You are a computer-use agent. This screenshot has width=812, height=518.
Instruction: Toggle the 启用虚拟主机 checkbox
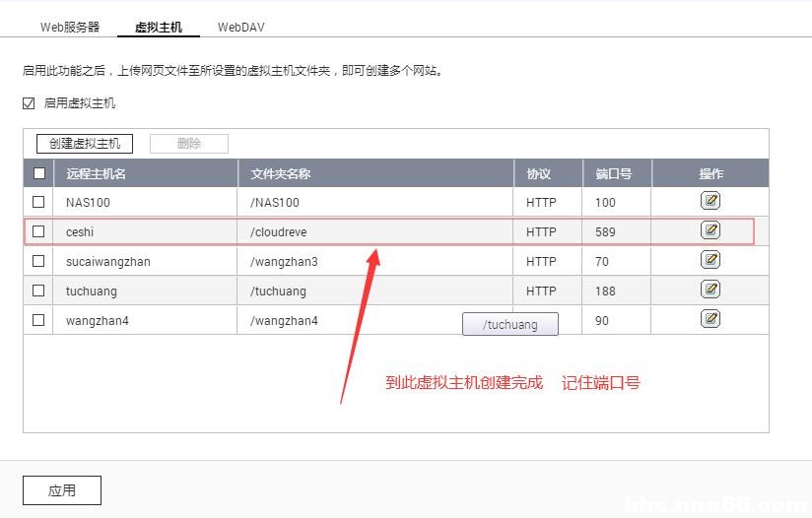[29, 102]
